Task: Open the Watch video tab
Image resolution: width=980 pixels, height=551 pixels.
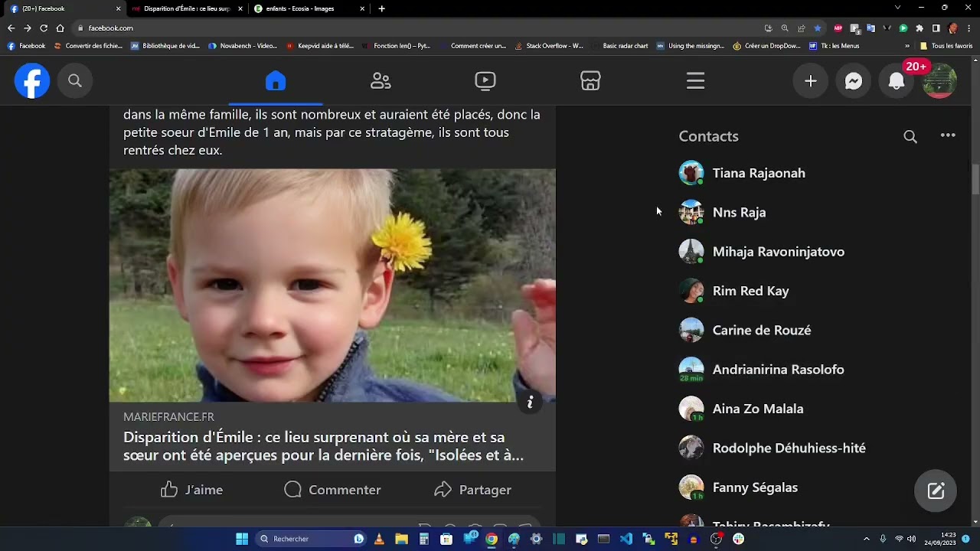Action: [x=485, y=81]
